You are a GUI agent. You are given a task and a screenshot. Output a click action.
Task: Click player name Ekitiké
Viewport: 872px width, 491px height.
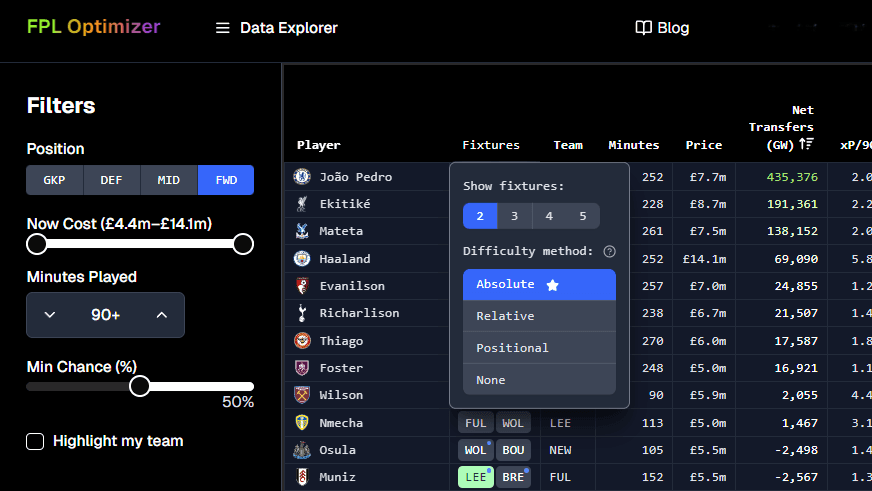coord(345,204)
